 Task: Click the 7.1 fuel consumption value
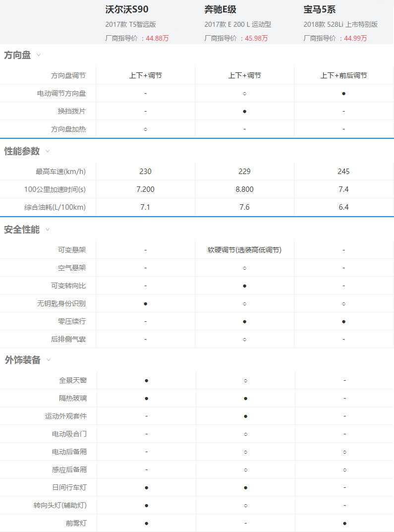click(x=146, y=207)
